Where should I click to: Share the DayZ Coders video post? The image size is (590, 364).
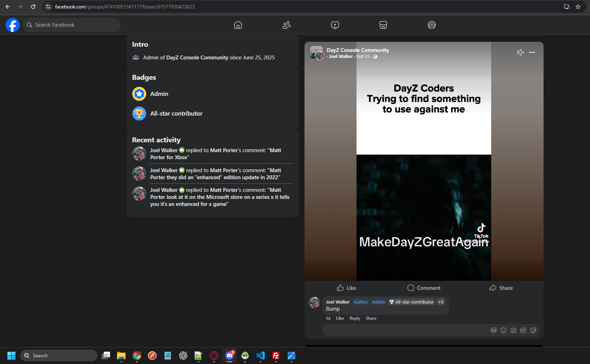tap(501, 288)
